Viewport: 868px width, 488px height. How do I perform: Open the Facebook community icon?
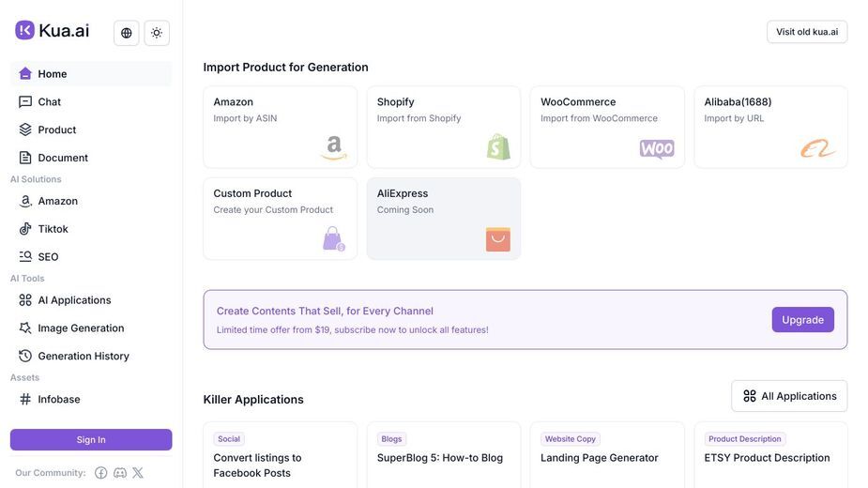pos(100,472)
